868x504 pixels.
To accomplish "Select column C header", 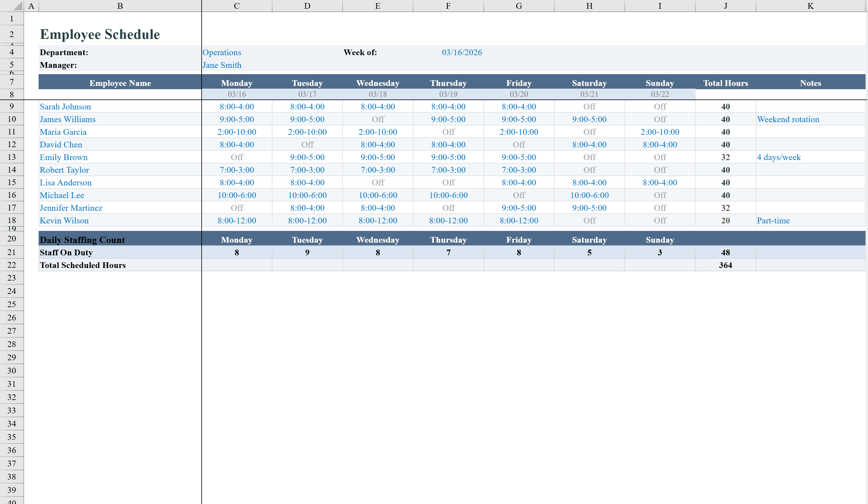I will [237, 5].
